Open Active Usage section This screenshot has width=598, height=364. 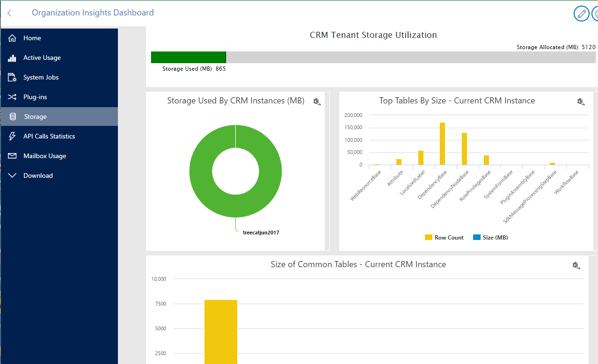(59, 58)
